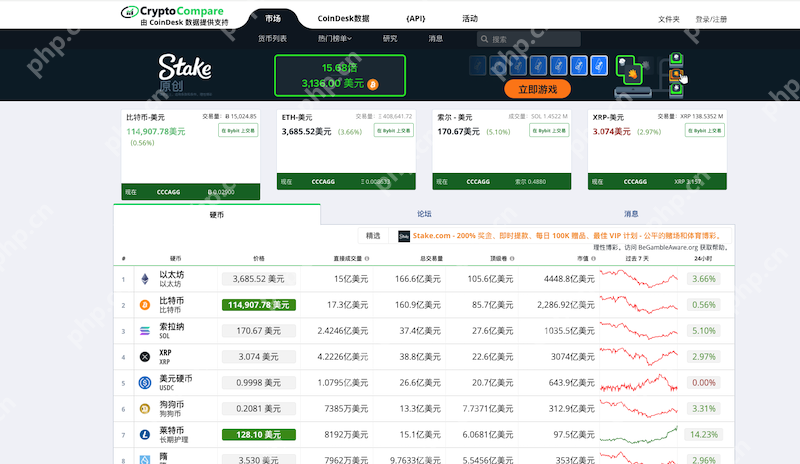This screenshot has height=464, width=800.
Task: Click the 比特币-美元 price card
Action: (191, 155)
